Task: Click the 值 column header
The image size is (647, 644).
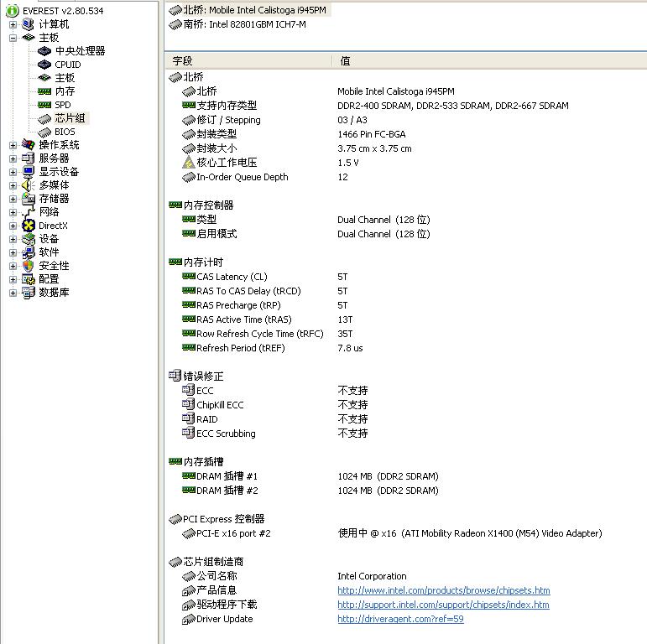Action: pyautogui.click(x=346, y=61)
